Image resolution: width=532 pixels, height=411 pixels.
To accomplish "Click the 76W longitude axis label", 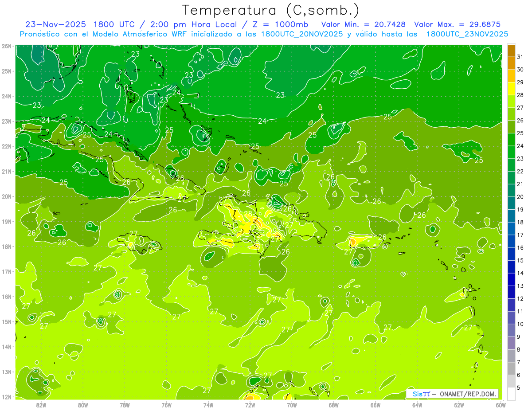I will click(x=166, y=405).
